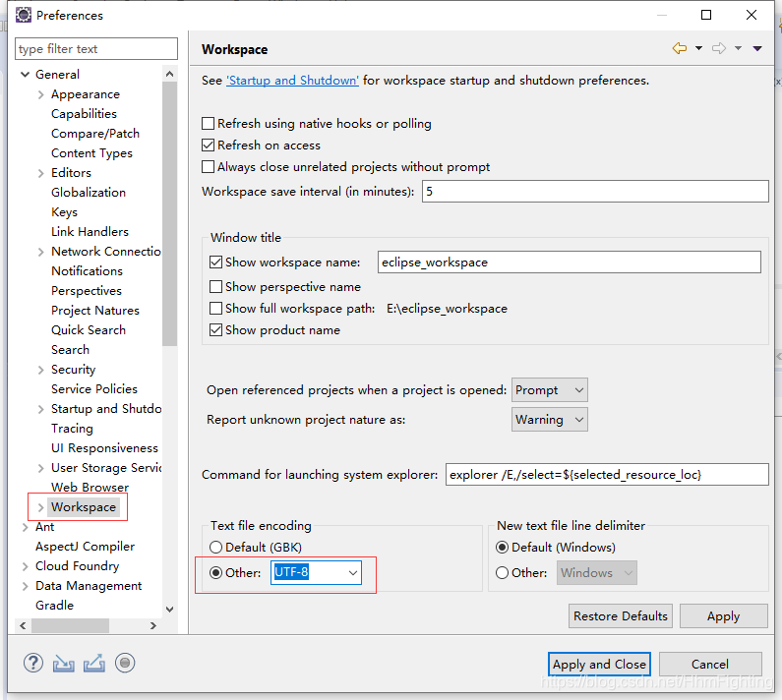Click the Eclipse Preferences window icon

23,15
